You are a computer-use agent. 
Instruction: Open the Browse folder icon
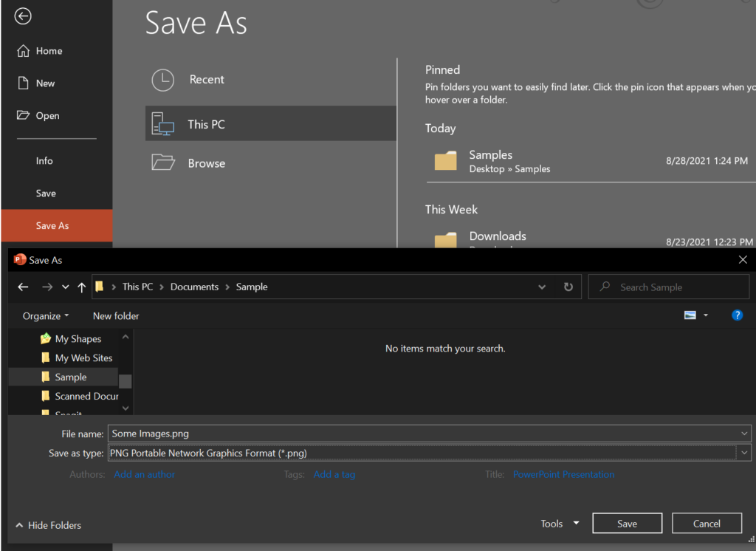point(163,162)
